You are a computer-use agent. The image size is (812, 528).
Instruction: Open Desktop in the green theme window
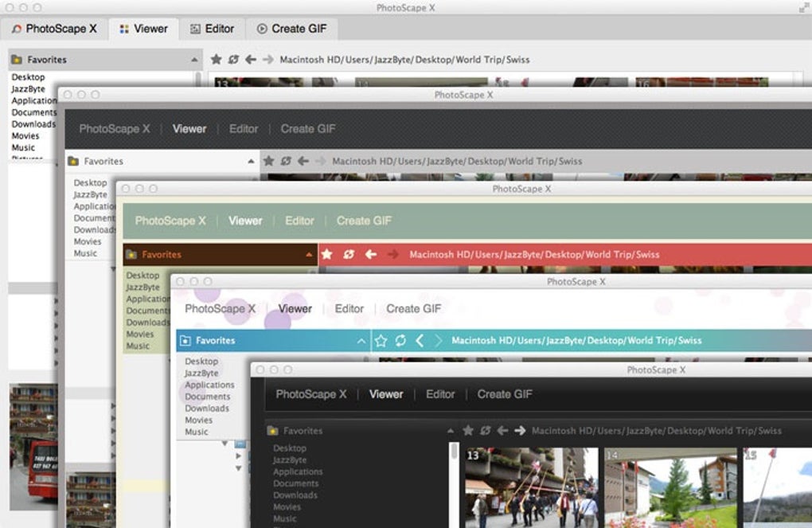(x=143, y=275)
